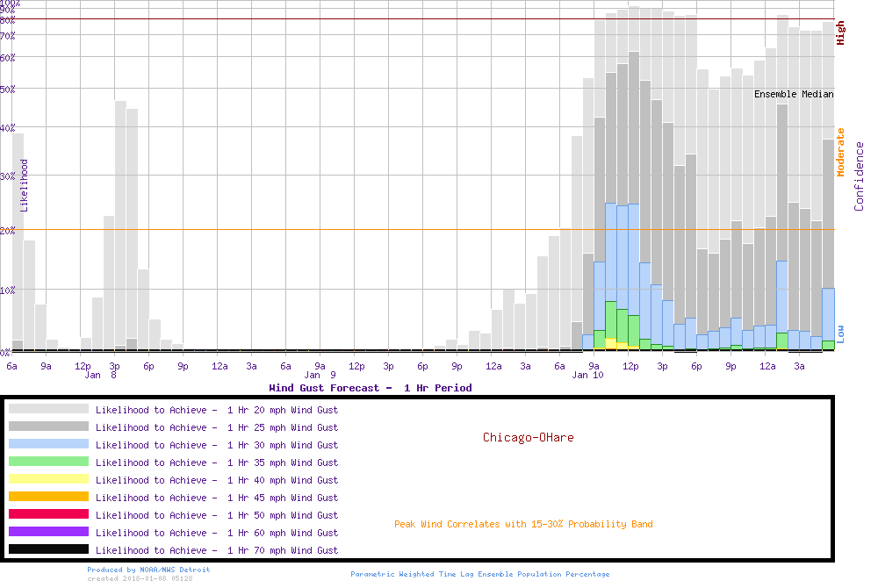Click the Chicago-OHare station title
Image resolution: width=878 pixels, height=588 pixels.
pos(528,437)
